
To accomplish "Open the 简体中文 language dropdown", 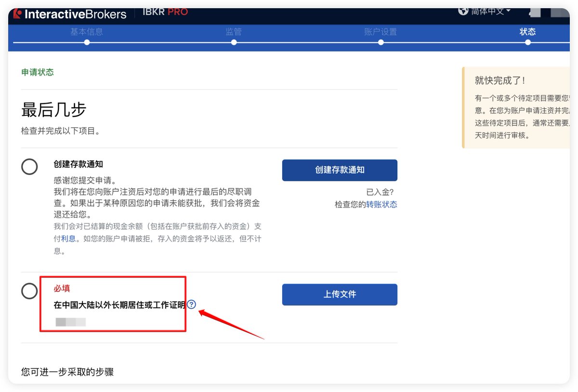I will (491, 11).
